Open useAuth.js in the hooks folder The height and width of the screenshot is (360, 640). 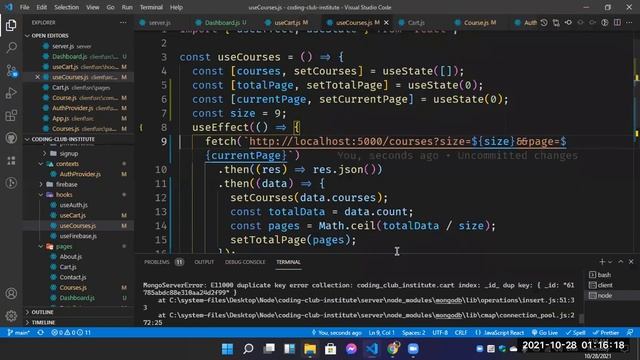point(73,205)
